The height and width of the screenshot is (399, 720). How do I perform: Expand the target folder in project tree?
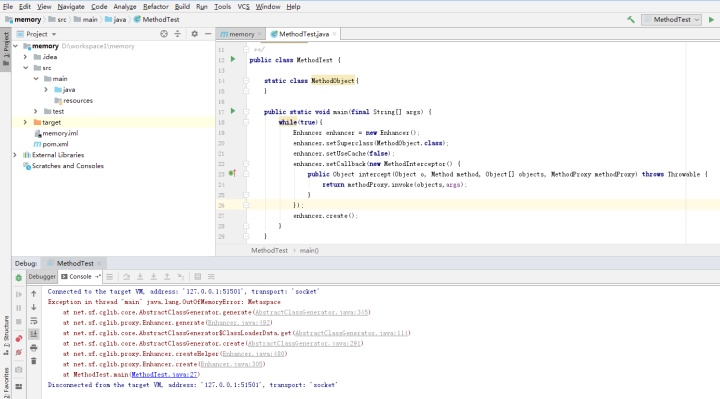point(25,122)
